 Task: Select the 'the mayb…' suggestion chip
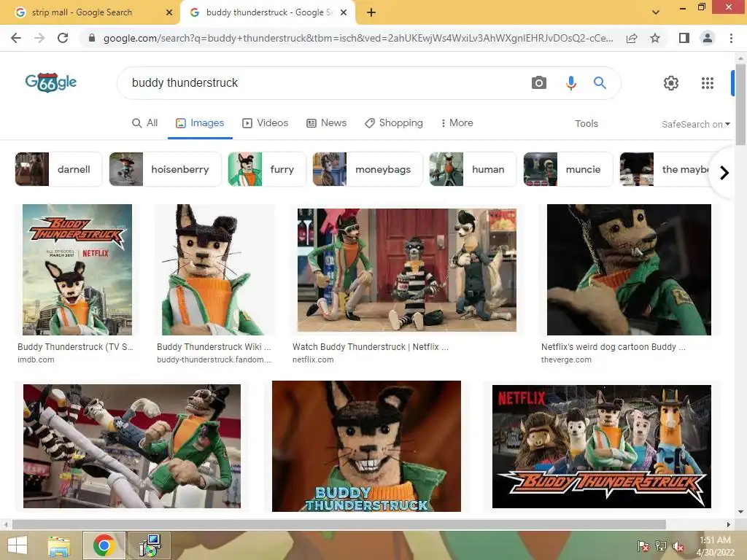pyautogui.click(x=667, y=169)
